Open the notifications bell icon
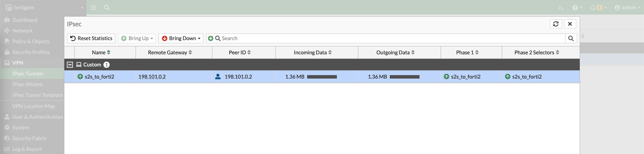This screenshot has width=644, height=154. point(593,8)
